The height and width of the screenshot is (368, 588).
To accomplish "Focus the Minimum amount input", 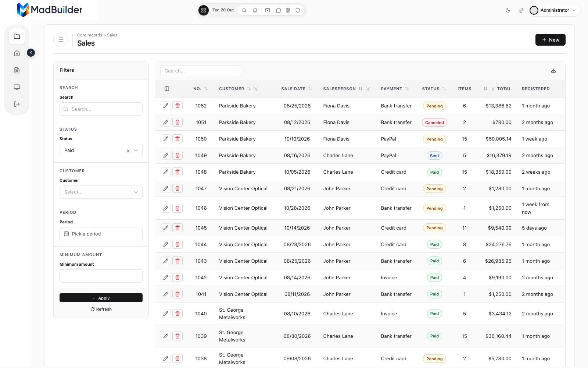I will 101,276.
